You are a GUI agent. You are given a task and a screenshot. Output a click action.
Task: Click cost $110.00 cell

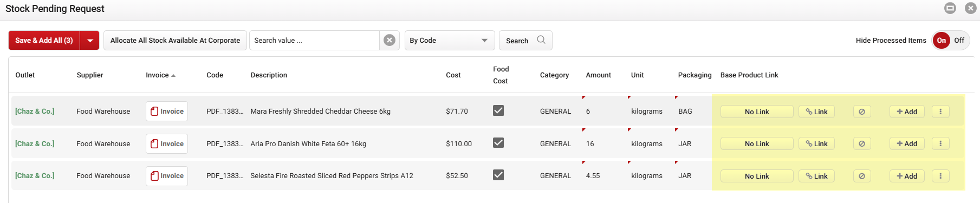click(459, 143)
